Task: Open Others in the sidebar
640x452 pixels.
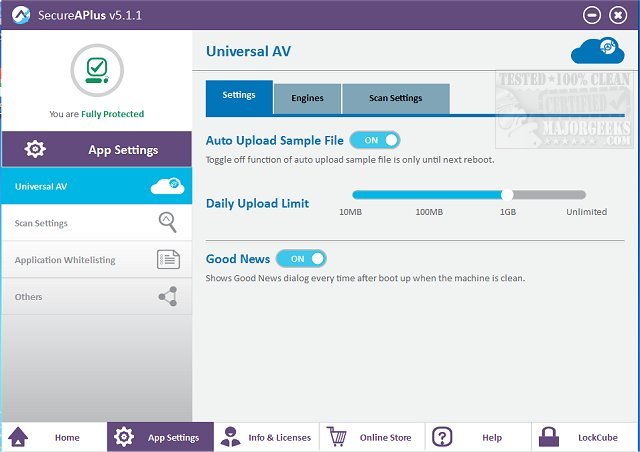Action: point(97,296)
